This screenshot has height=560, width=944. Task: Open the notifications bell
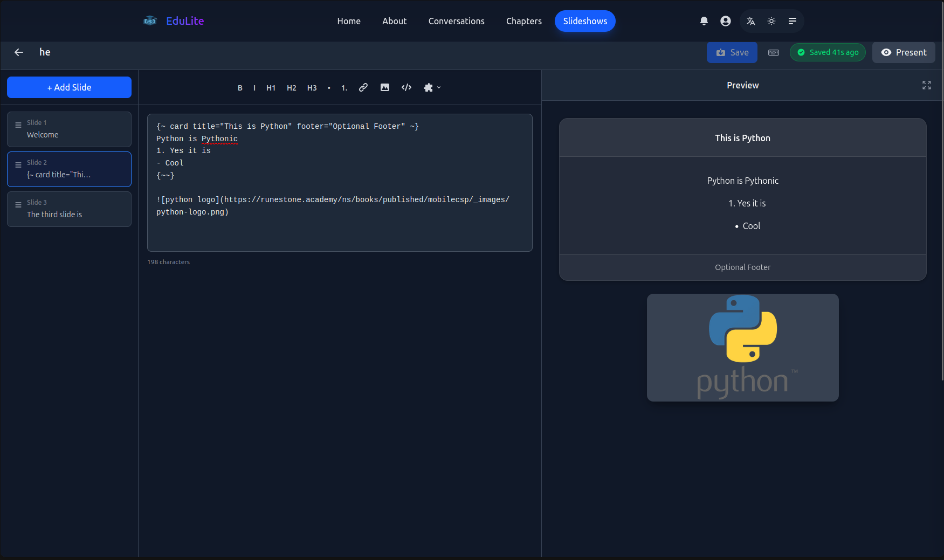704,21
